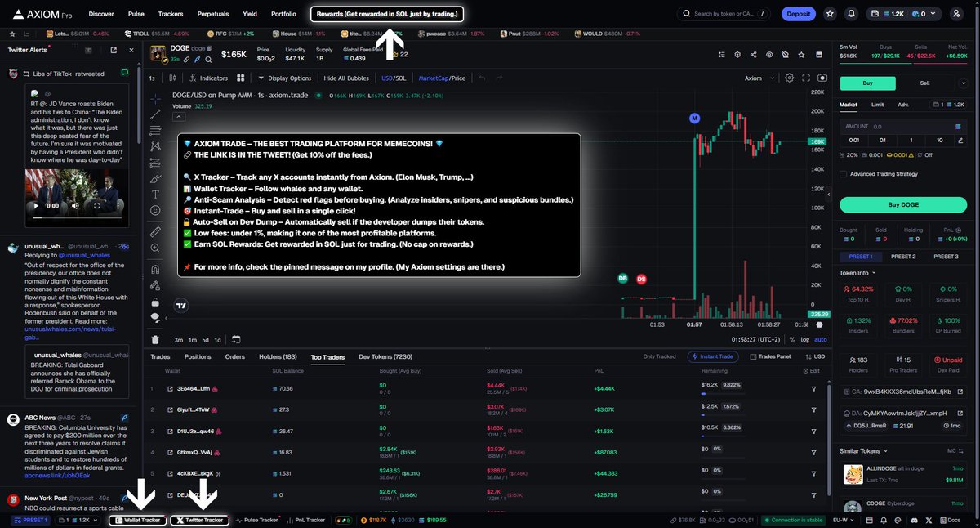Image resolution: width=980 pixels, height=528 pixels.
Task: Click the AMOUNT input field
Action: click(902, 127)
